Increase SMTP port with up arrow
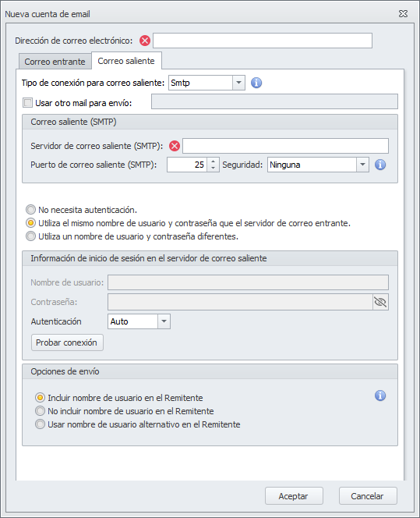The height and width of the screenshot is (518, 420). [x=214, y=161]
